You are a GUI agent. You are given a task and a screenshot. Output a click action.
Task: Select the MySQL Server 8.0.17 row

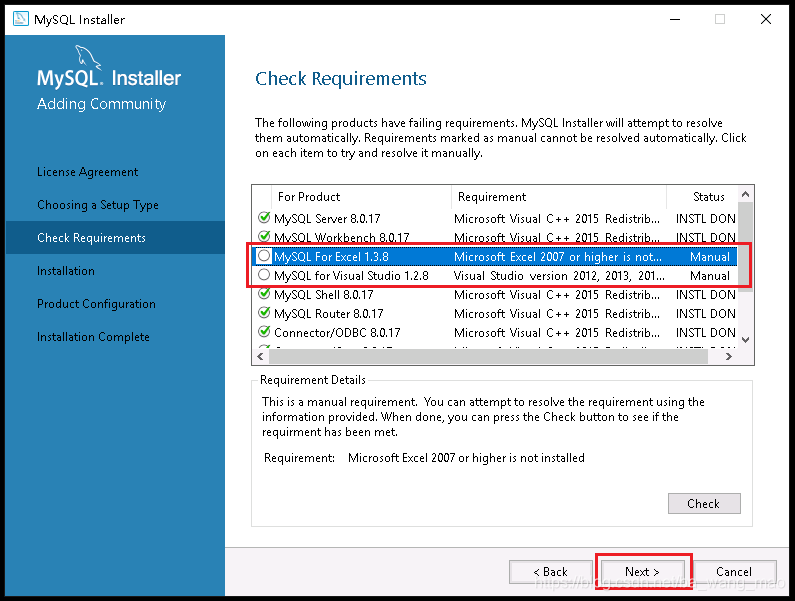tap(495, 219)
